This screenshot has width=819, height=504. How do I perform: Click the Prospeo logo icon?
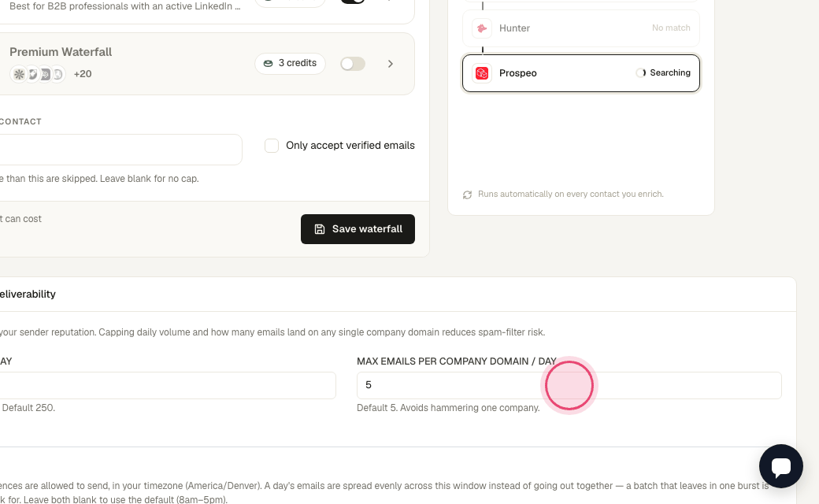click(x=482, y=73)
